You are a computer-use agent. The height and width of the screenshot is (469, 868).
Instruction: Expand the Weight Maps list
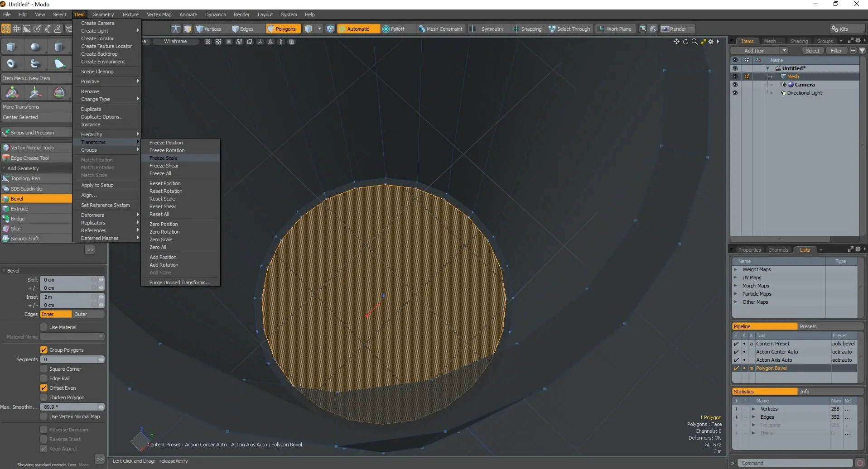point(736,269)
